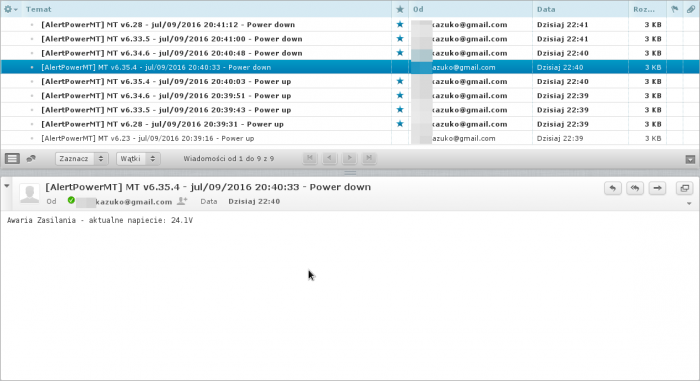Forward the message
This screenshot has height=381, width=700.
tap(657, 188)
